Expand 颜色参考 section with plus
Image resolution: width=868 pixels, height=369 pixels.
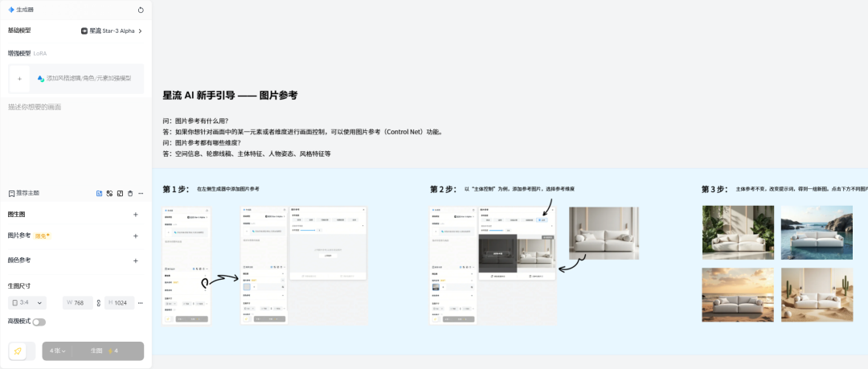(x=136, y=260)
